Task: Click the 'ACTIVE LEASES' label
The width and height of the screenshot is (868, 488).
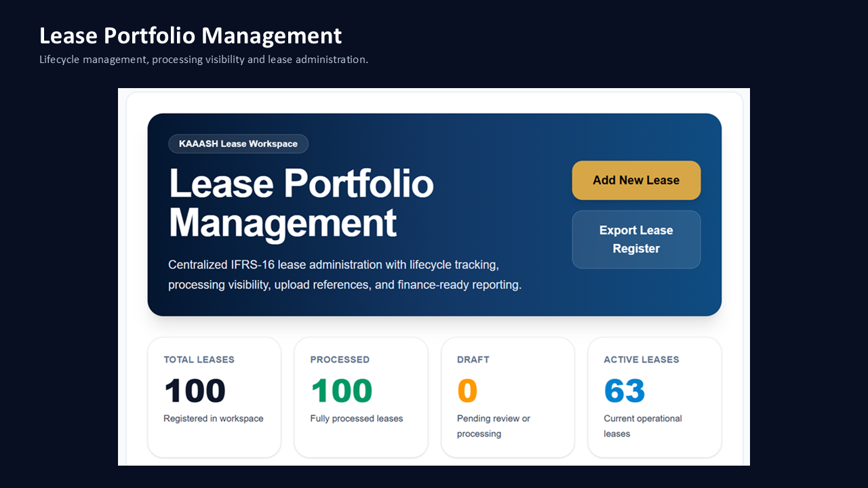Action: [642, 360]
